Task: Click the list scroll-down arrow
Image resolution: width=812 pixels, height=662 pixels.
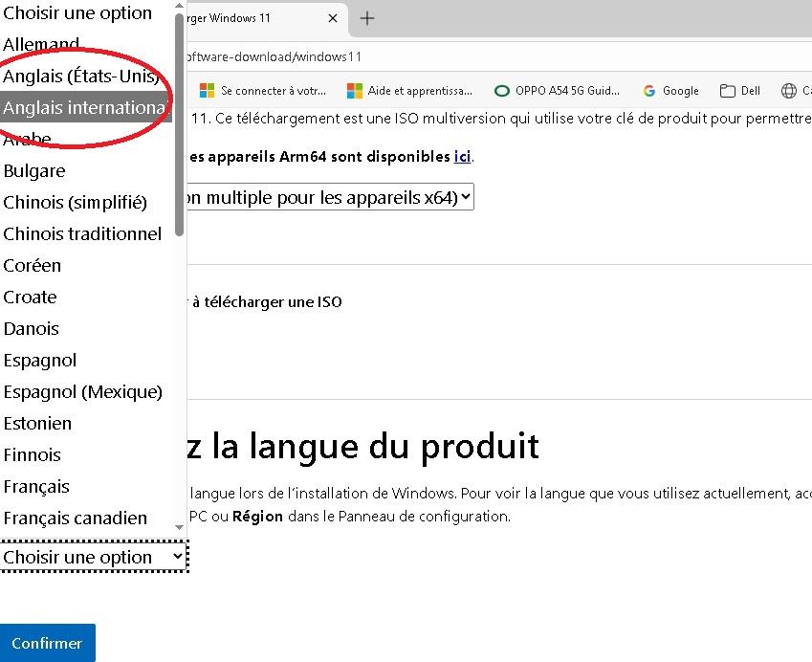Action: [179, 527]
